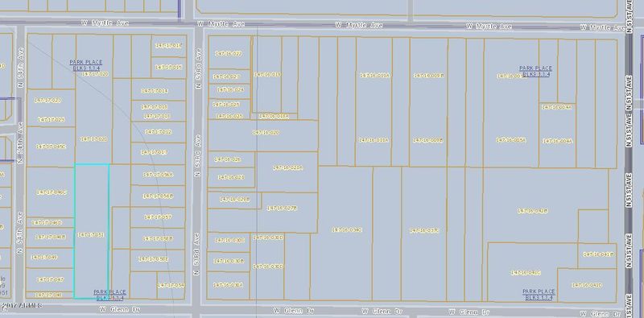This screenshot has width=644, height=318.
Task: Click parcel 147-17-026A
Action: pos(158,175)
